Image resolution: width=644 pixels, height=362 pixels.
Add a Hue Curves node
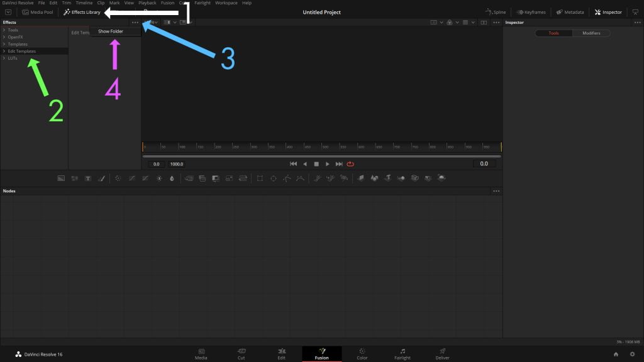(x=145, y=178)
